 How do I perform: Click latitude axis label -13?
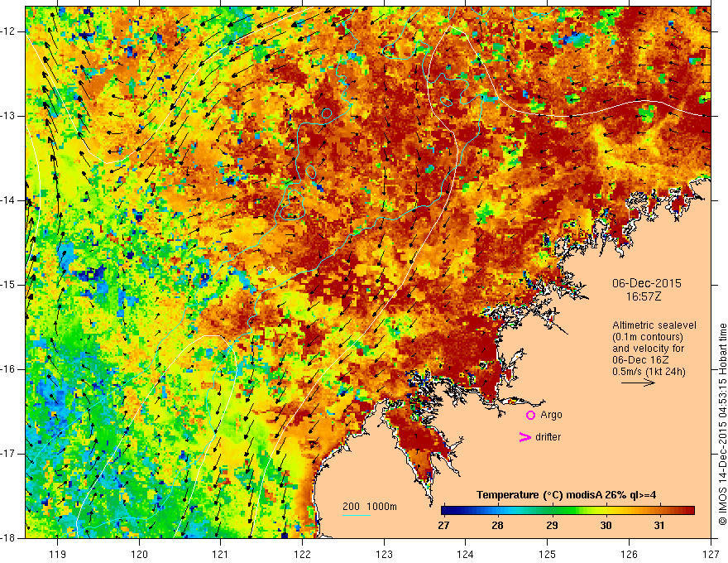(x=8, y=116)
